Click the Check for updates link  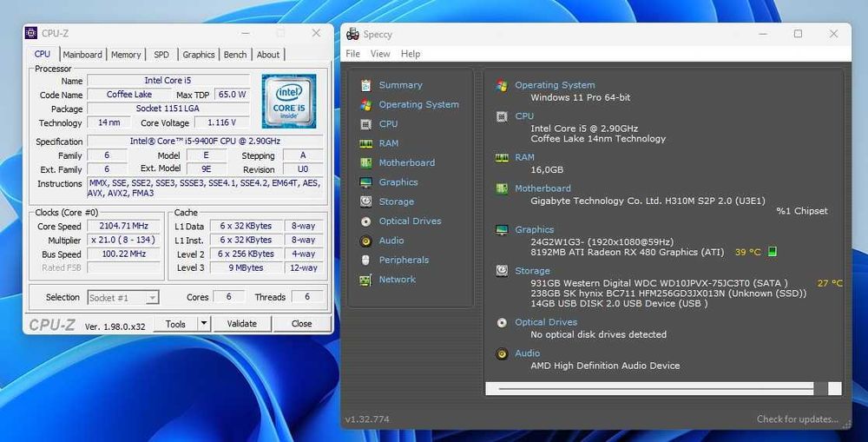[797, 419]
